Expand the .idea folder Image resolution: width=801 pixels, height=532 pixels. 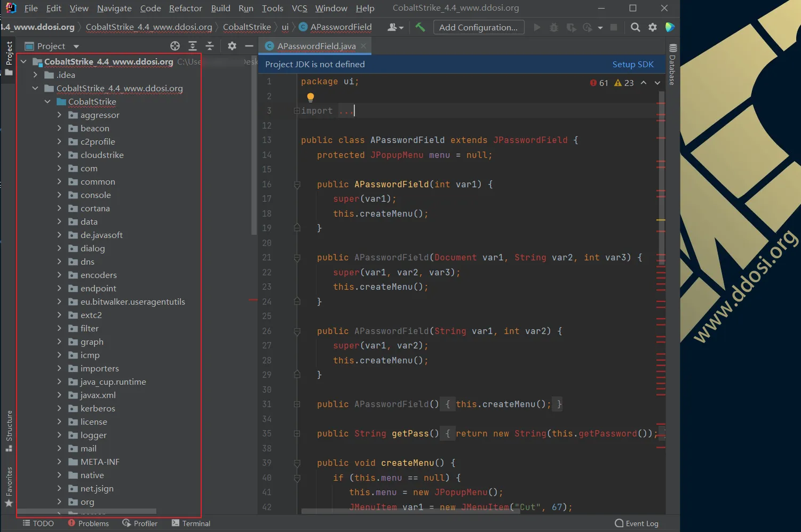click(x=35, y=75)
